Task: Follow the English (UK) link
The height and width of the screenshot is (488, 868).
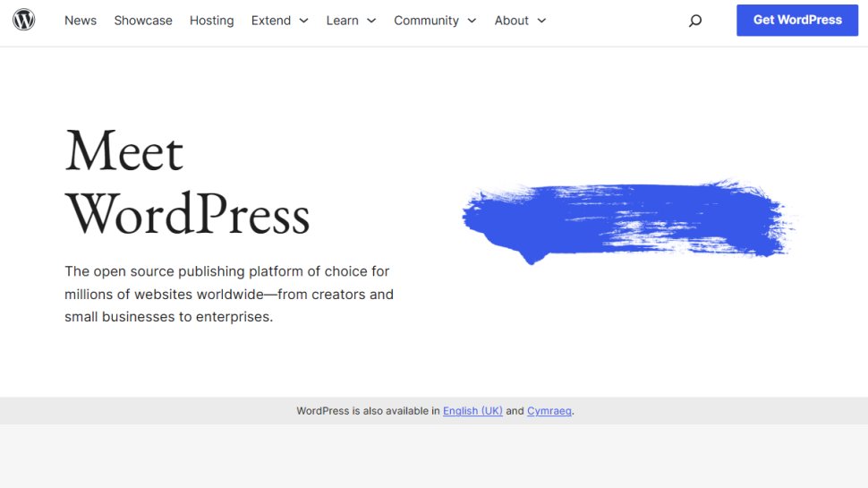Action: pos(472,410)
